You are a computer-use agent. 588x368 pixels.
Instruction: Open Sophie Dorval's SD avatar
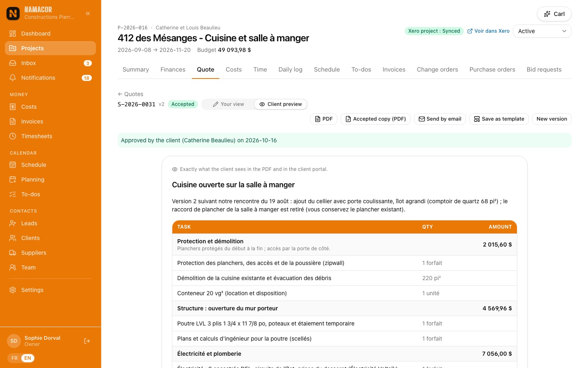14,341
